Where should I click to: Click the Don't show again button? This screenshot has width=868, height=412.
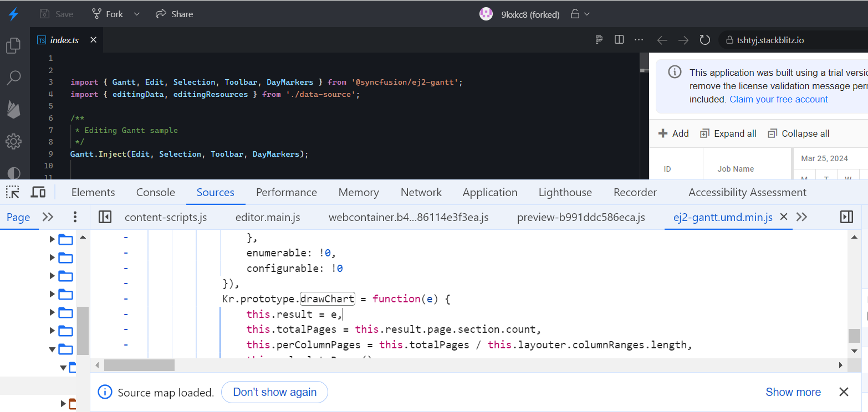(x=274, y=392)
